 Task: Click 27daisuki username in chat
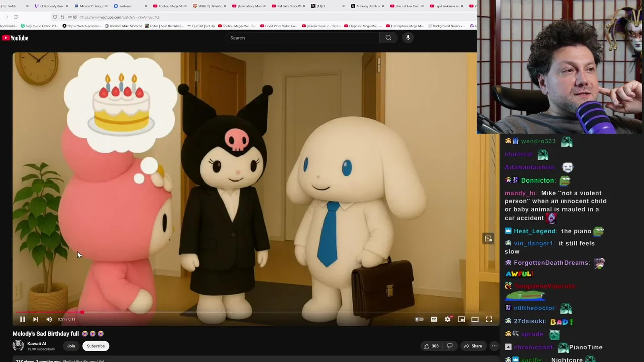[530, 321]
